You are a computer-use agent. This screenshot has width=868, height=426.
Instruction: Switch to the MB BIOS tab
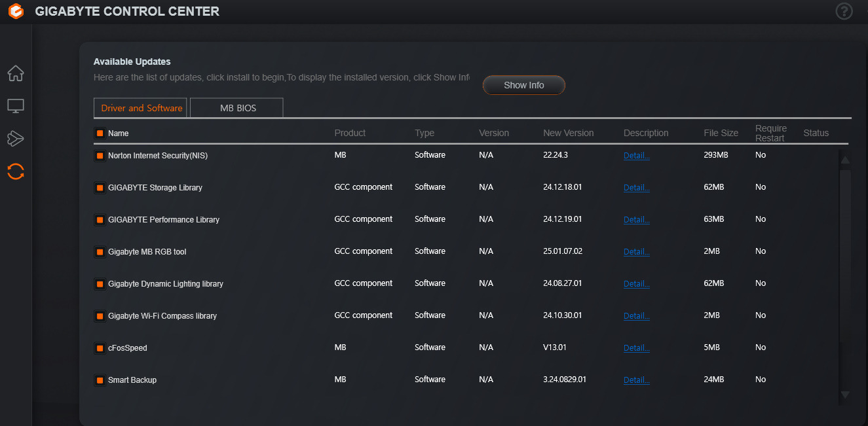(237, 108)
